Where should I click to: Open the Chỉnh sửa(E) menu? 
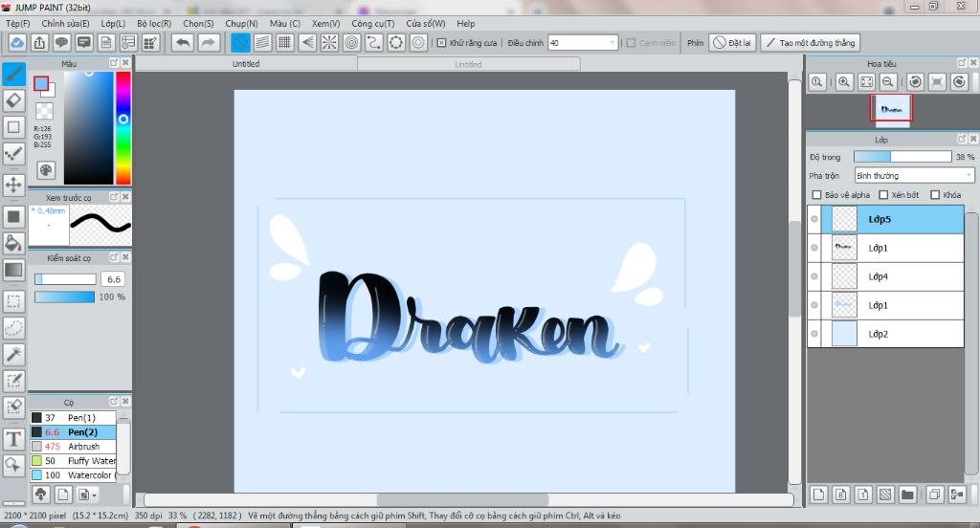click(x=65, y=23)
